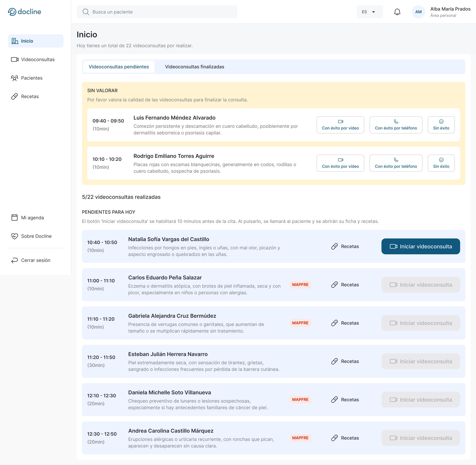Mark Luis Fernando's consult as Con éxito por vídeo

tap(340, 125)
